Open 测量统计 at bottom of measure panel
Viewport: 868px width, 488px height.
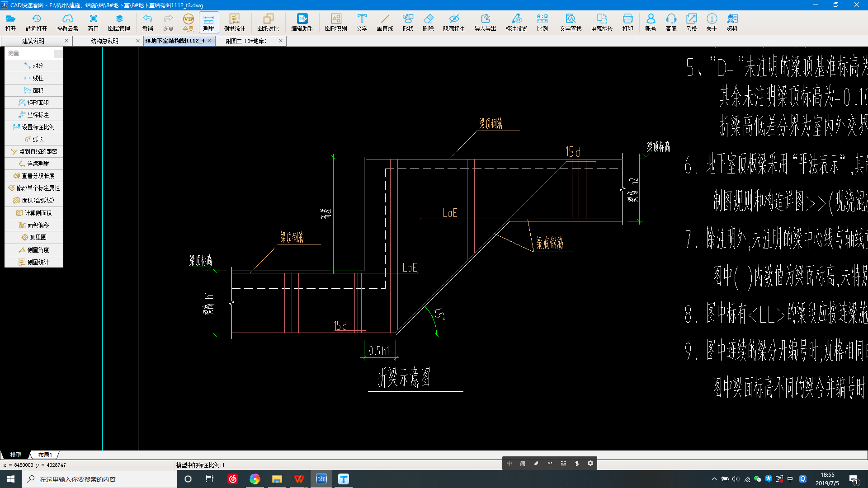coord(34,262)
